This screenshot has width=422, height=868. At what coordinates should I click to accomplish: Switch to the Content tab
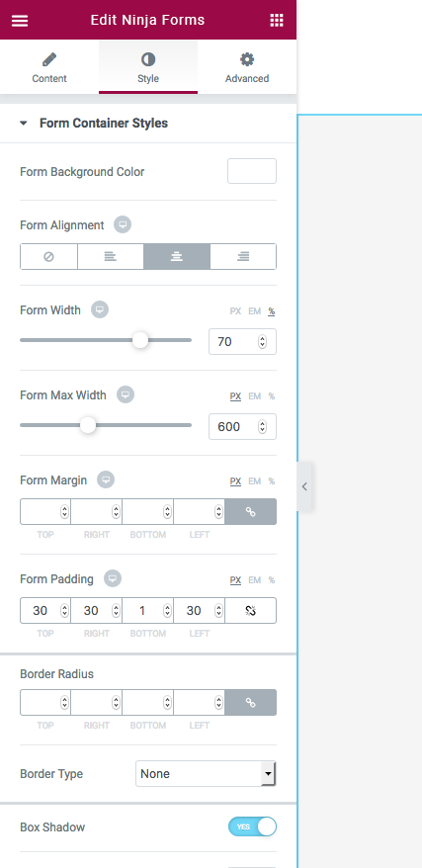click(49, 67)
